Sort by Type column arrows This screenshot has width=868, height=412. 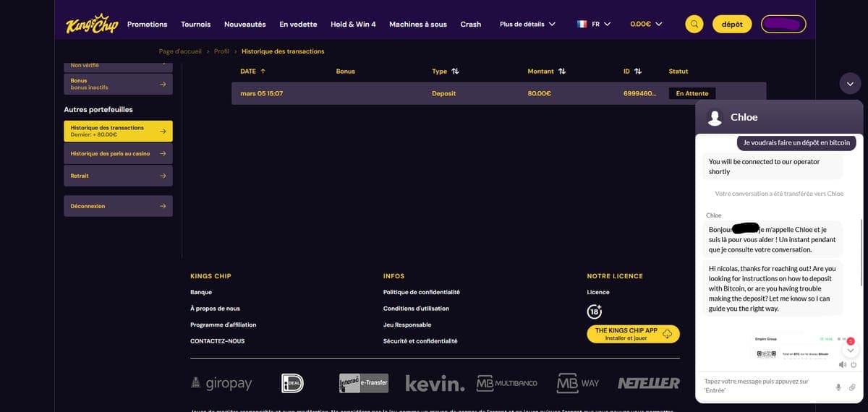tap(455, 71)
